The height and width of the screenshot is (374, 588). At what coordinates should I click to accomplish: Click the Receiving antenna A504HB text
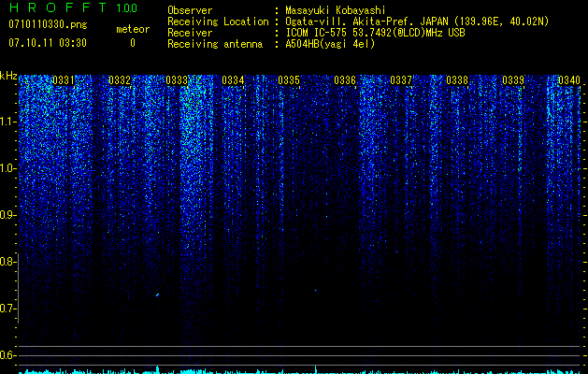point(330,44)
